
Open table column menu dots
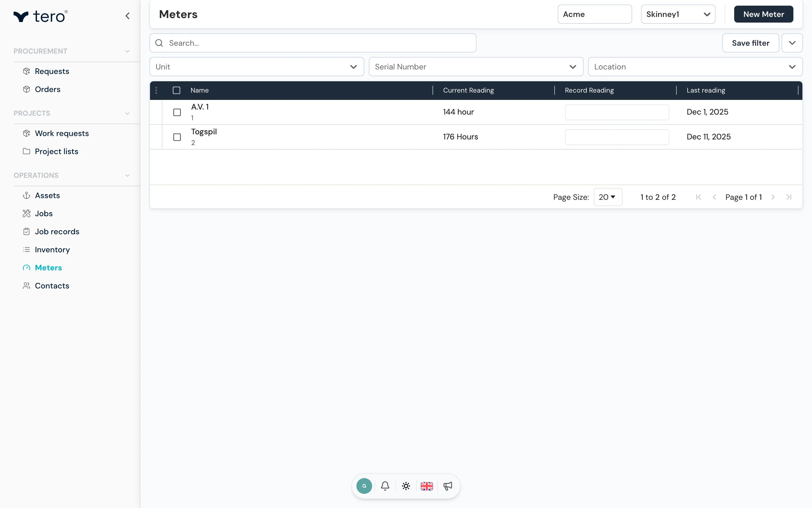156,90
